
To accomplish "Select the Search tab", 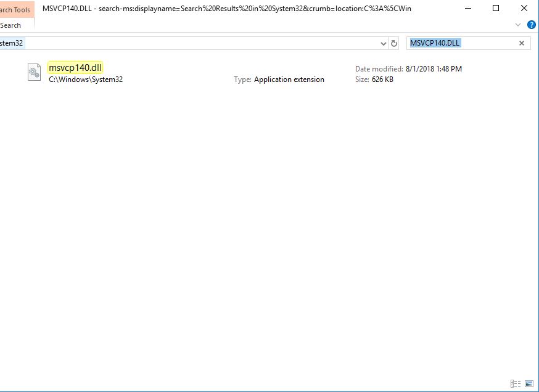I will (x=10, y=25).
